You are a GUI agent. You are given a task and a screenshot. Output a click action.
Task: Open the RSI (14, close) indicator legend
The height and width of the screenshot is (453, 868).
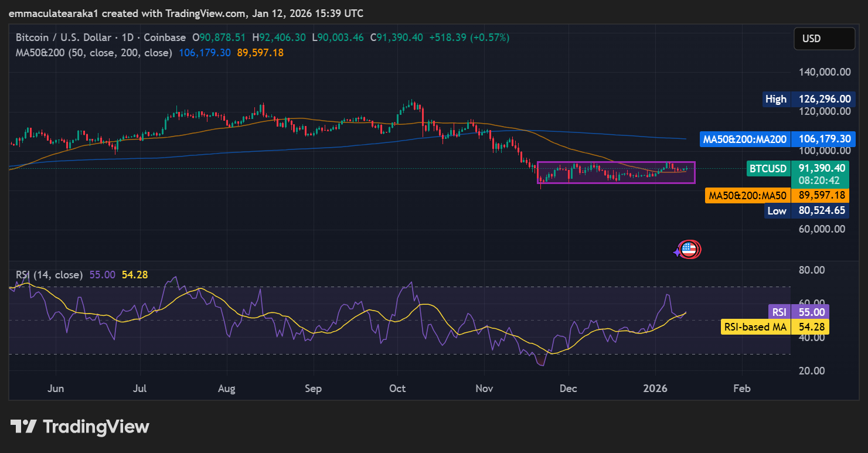pos(49,274)
